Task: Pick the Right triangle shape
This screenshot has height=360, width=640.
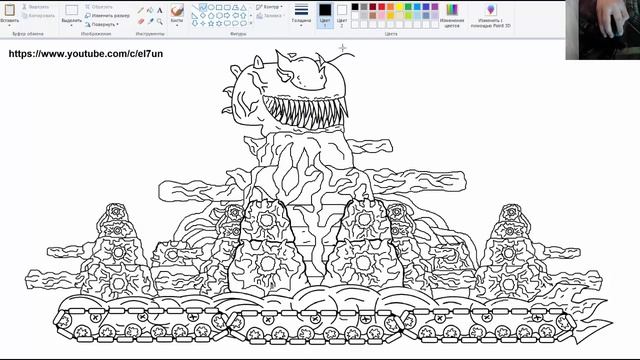Action: (x=195, y=16)
